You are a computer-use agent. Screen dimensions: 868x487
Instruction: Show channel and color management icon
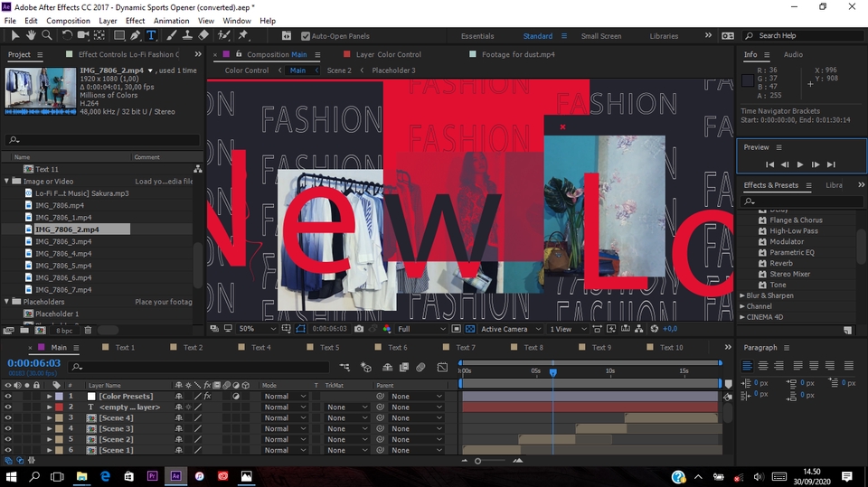click(386, 329)
